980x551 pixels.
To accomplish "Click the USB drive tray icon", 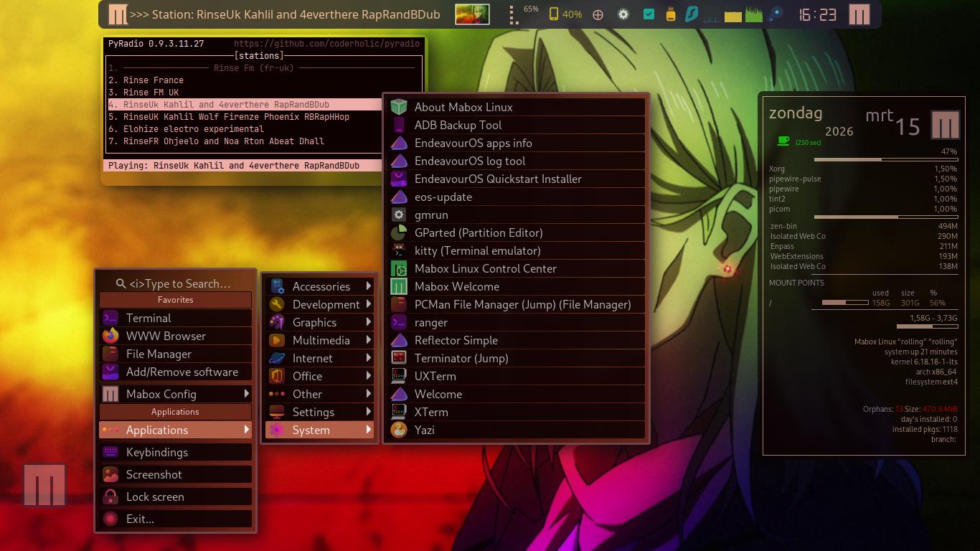I will pyautogui.click(x=671, y=14).
